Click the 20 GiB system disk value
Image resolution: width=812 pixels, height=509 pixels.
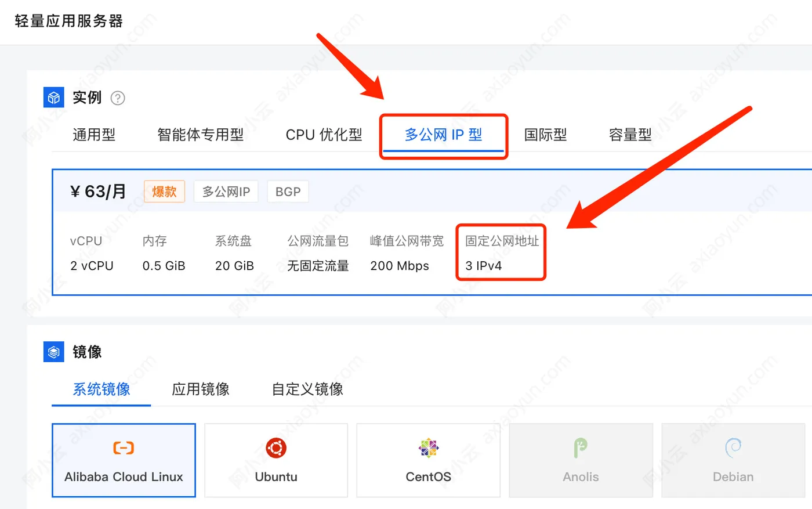tap(234, 266)
